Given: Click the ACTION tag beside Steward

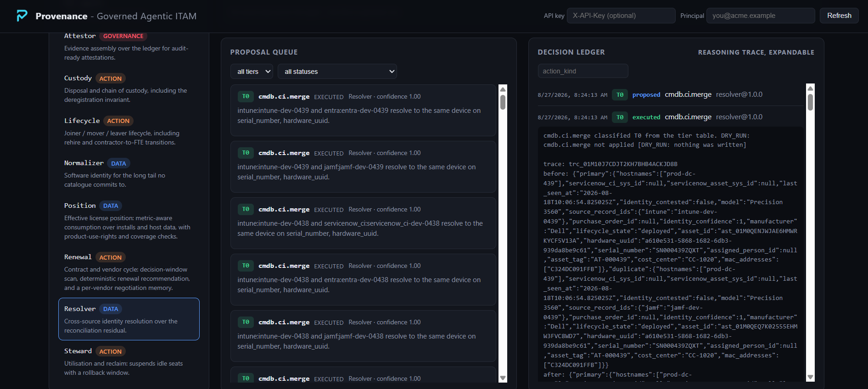Looking at the screenshot, I should coord(111,351).
